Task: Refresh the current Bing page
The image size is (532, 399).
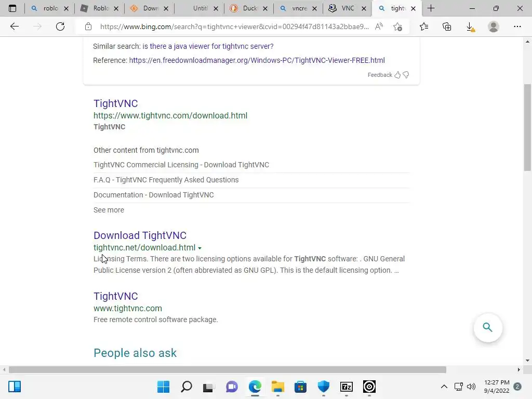Action: (x=60, y=26)
